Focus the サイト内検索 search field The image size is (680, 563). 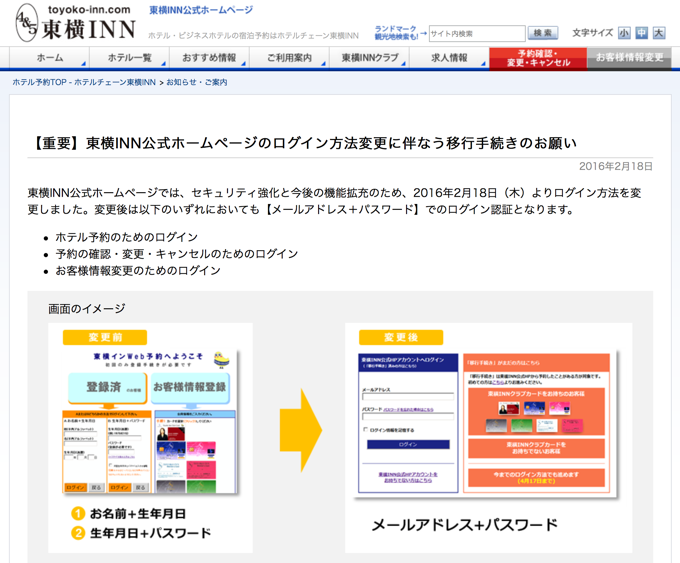pyautogui.click(x=477, y=33)
